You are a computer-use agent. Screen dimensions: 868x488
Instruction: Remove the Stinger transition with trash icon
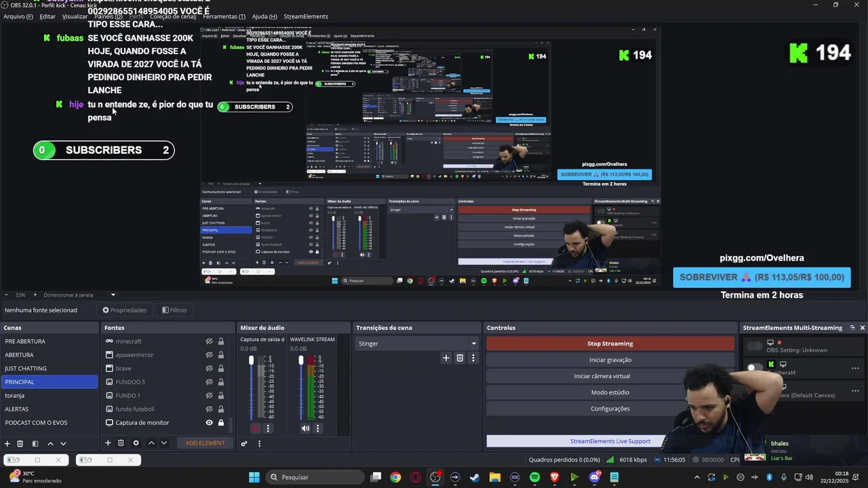[460, 358]
